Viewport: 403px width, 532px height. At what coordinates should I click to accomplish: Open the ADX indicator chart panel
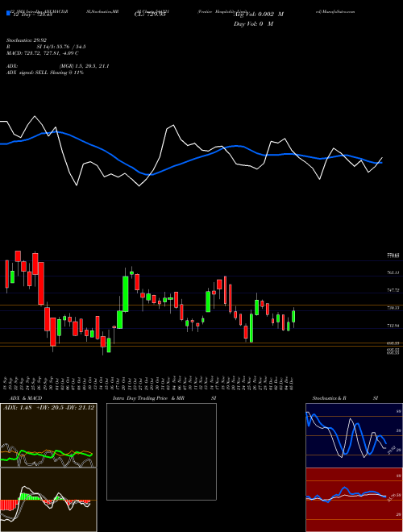coord(48,435)
